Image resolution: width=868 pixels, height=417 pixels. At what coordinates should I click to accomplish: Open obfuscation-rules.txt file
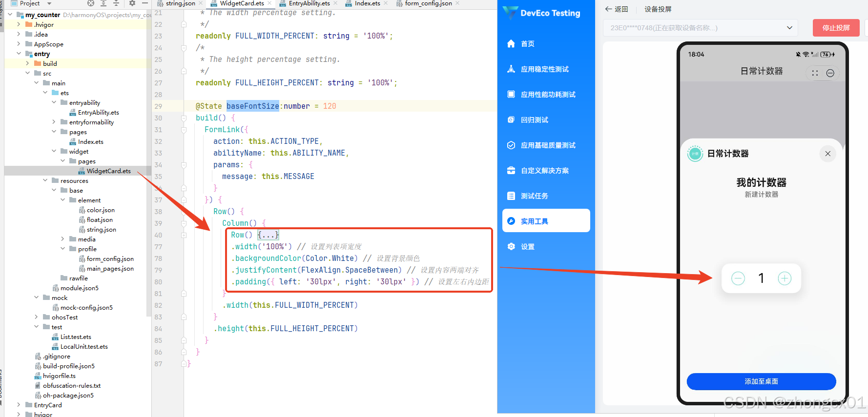coord(71,386)
